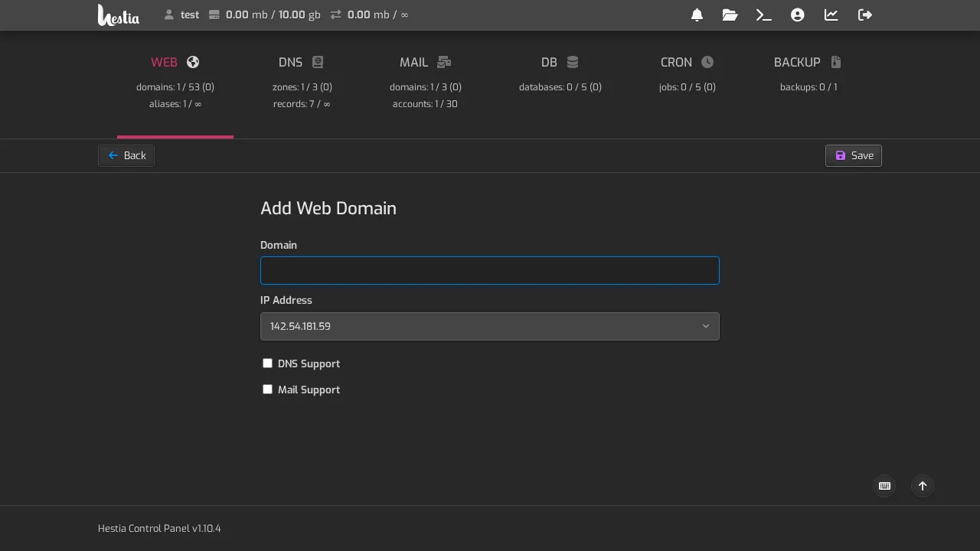Focus the Domain input field
Screen dimensions: 980x551
[x=490, y=270]
